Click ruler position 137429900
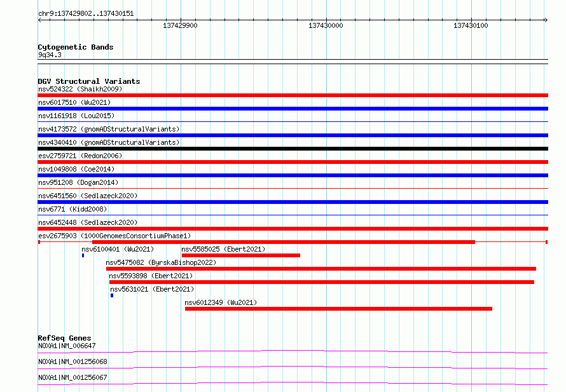Viewport: 566px width, 392px height. [180, 25]
